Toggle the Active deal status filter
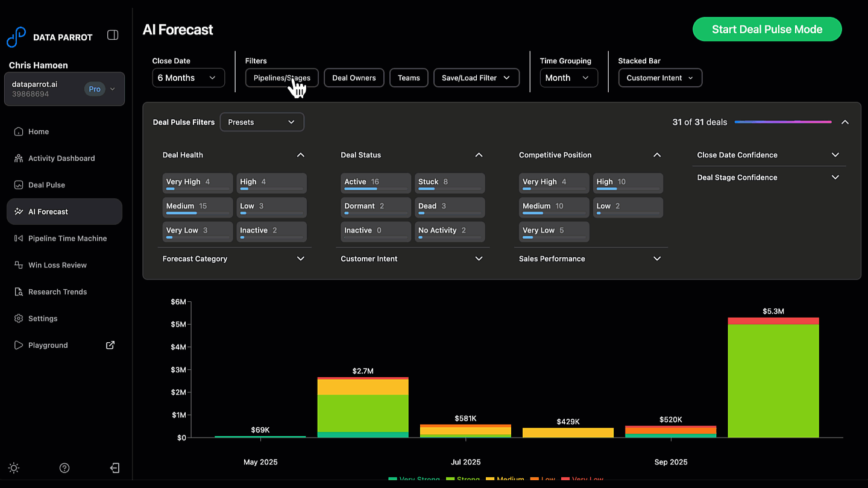Image resolution: width=868 pixels, height=488 pixels. coord(376,183)
